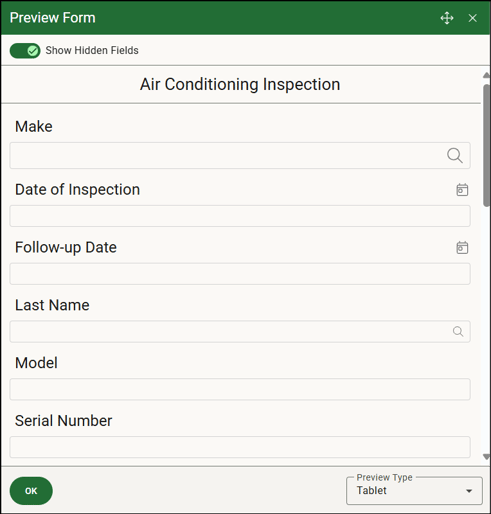Close the Preview Form dialog

coord(472,18)
